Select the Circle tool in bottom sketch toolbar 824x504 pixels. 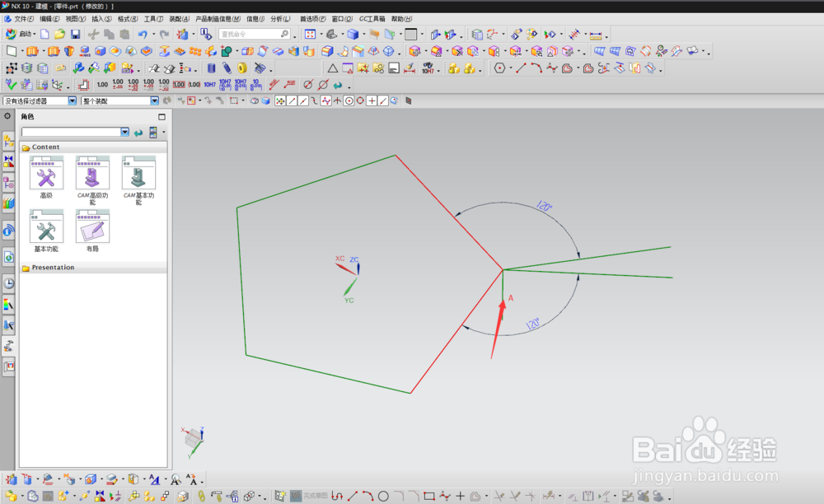click(383, 496)
